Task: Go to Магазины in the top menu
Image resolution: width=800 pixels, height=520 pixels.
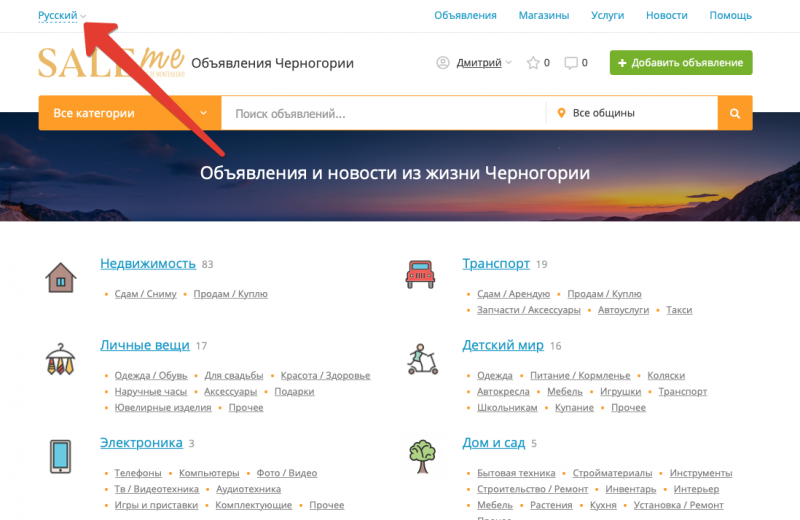Action: point(544,16)
